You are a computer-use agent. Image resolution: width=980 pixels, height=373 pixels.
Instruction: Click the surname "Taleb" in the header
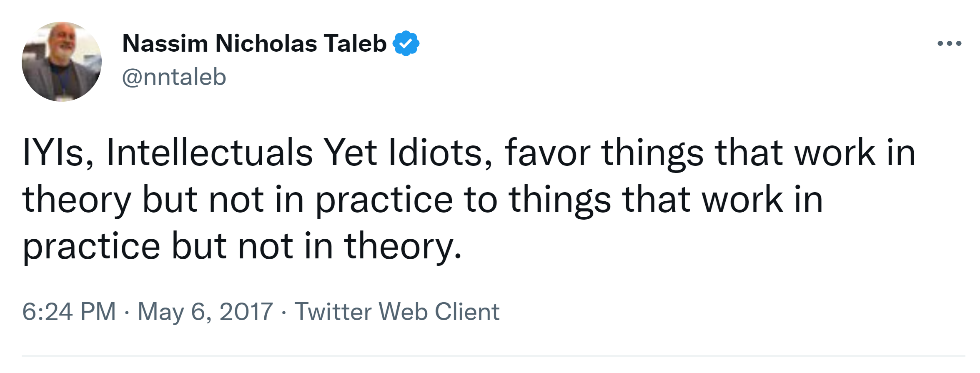pos(355,43)
